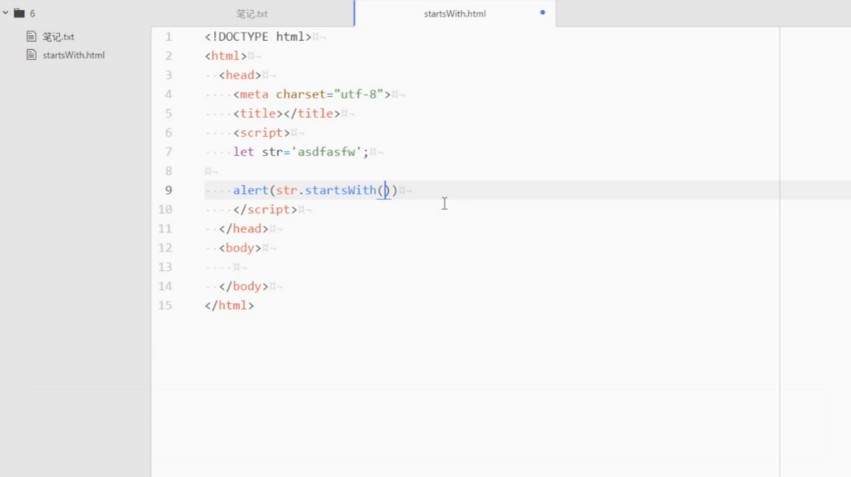Click the word alert on line 9
The image size is (851, 477).
coord(251,190)
